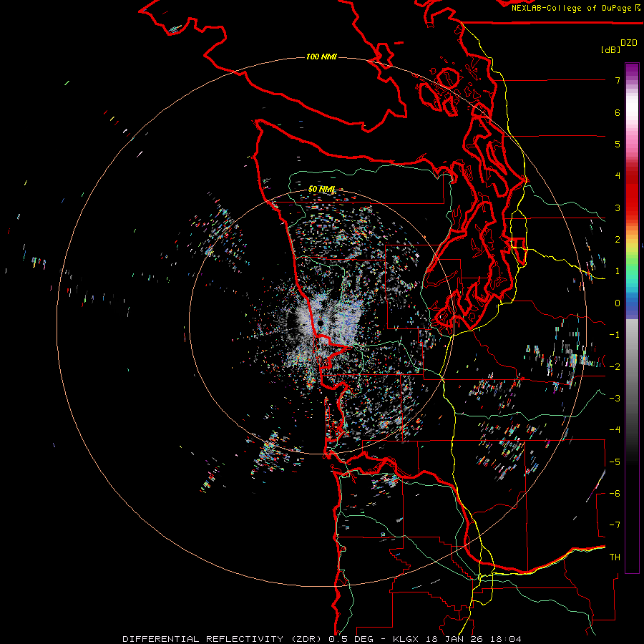Click the -3 value on the color scale

coord(615,399)
